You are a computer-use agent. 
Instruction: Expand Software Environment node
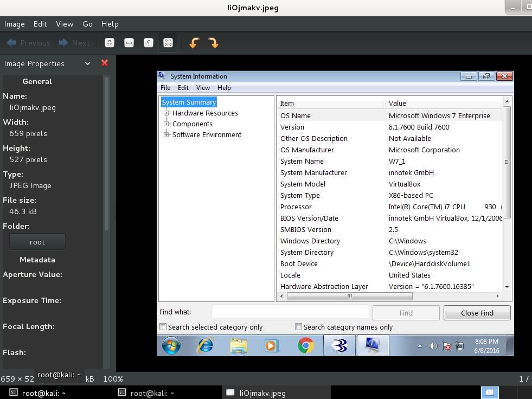pos(166,134)
